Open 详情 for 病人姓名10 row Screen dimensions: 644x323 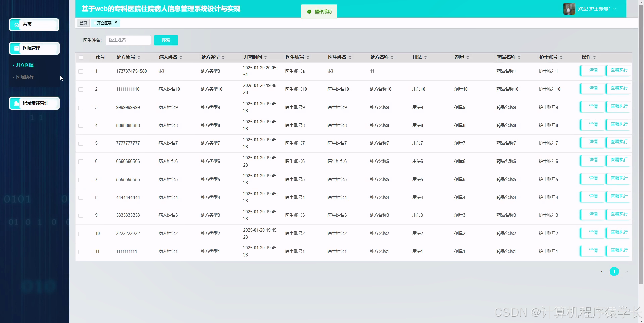(x=592, y=88)
